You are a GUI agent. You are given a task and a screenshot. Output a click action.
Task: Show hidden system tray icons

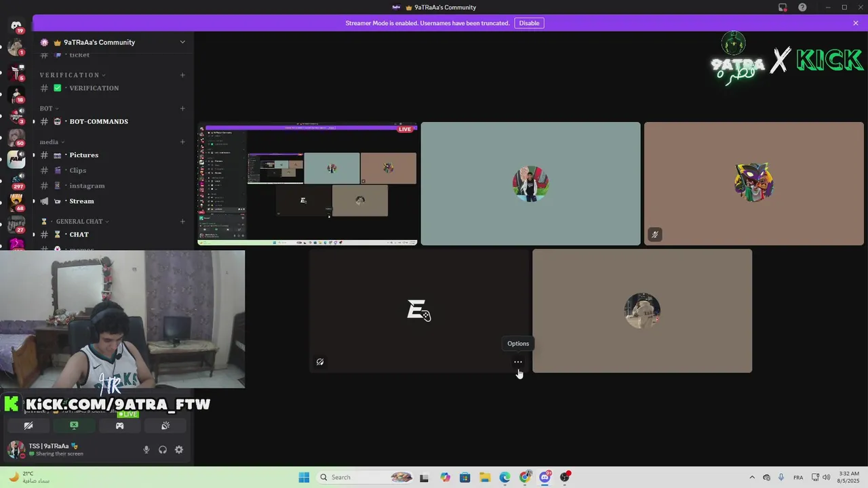(751, 477)
